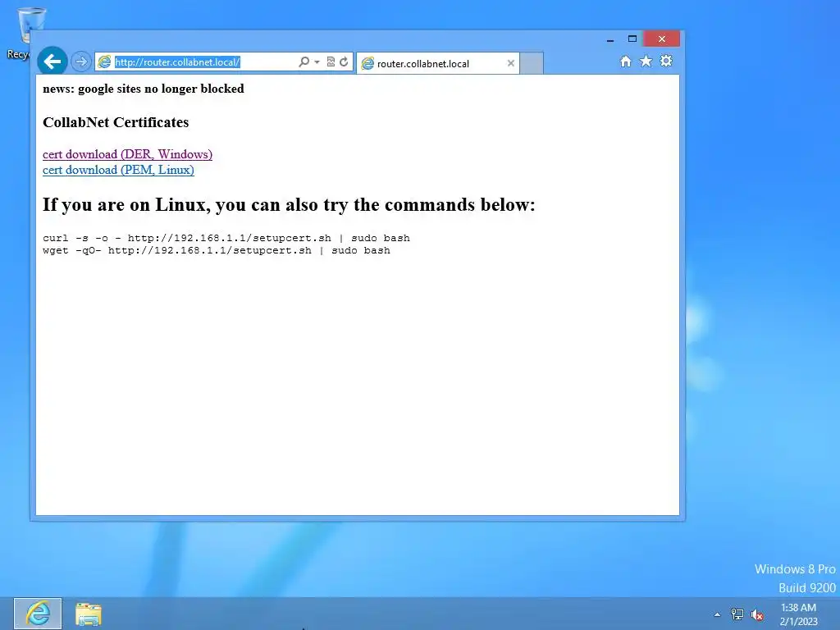This screenshot has height=630, width=840.
Task: Click the Forward navigation arrow
Action: coord(81,62)
